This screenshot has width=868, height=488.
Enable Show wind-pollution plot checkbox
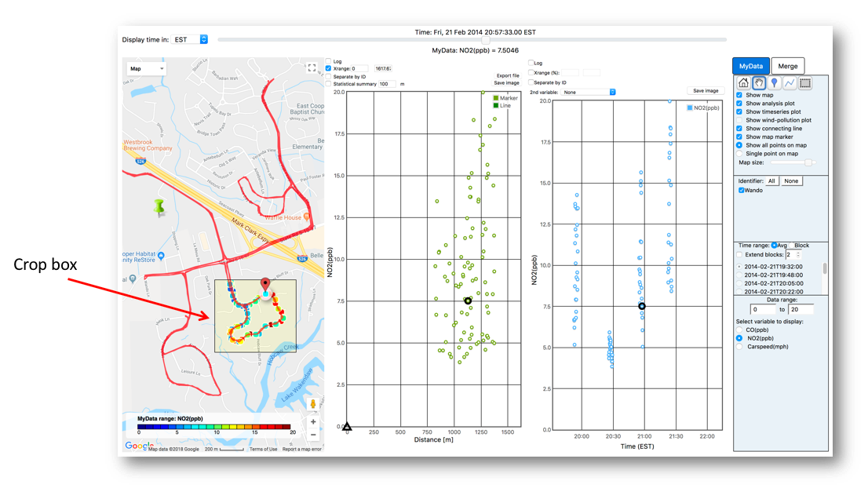pos(739,120)
